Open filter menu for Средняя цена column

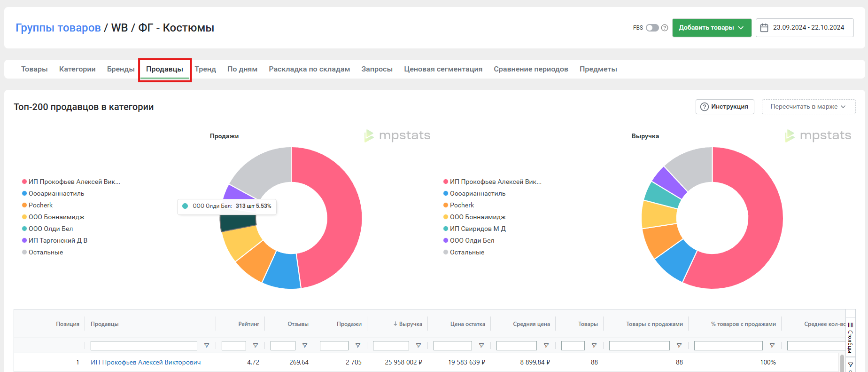point(546,346)
